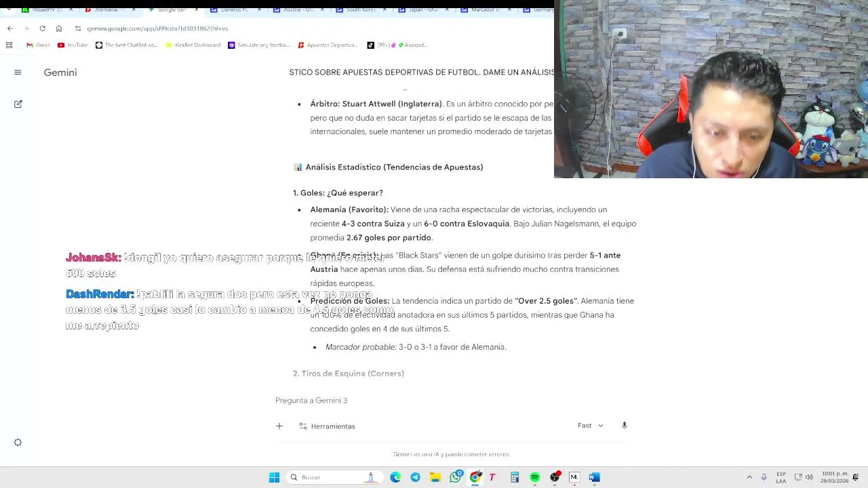The width and height of the screenshot is (868, 488).
Task: Open the red T app in taskbar
Action: coord(493,477)
